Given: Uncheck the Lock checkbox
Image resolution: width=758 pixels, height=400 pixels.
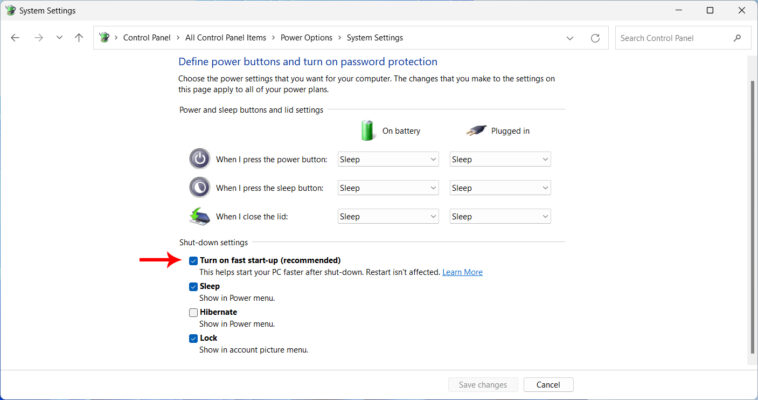Looking at the screenshot, I should pyautogui.click(x=193, y=338).
